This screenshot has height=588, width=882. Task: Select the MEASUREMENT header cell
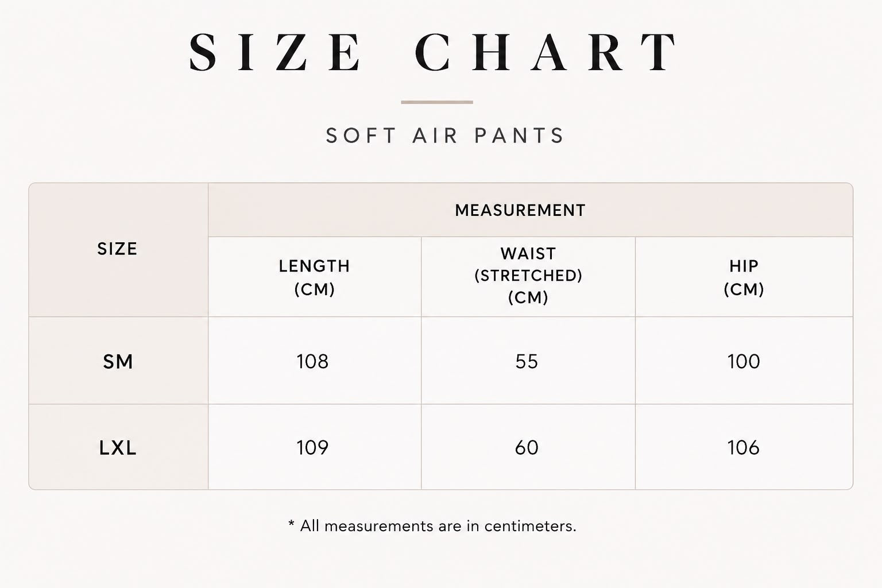pyautogui.click(x=531, y=210)
